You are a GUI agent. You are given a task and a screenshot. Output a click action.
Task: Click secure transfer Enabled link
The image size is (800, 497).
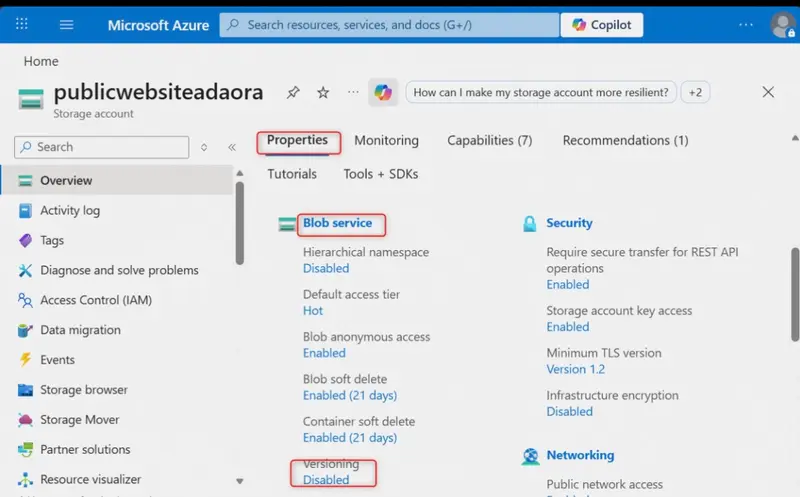[567, 285]
